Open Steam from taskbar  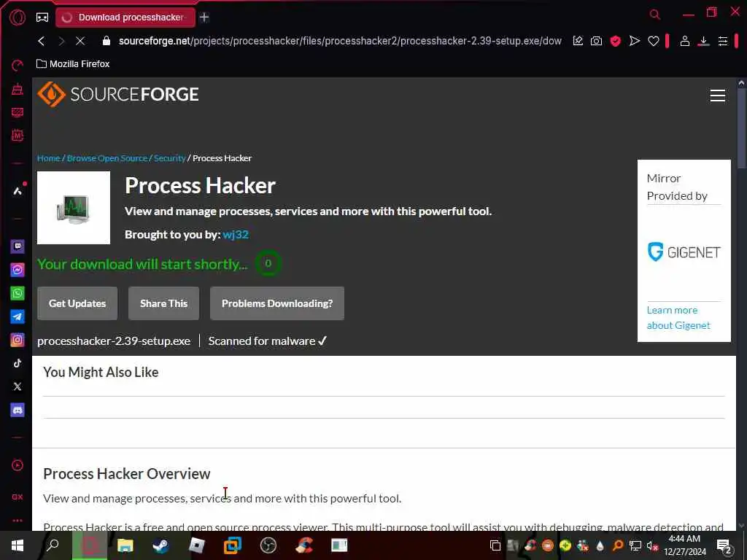tap(161, 545)
